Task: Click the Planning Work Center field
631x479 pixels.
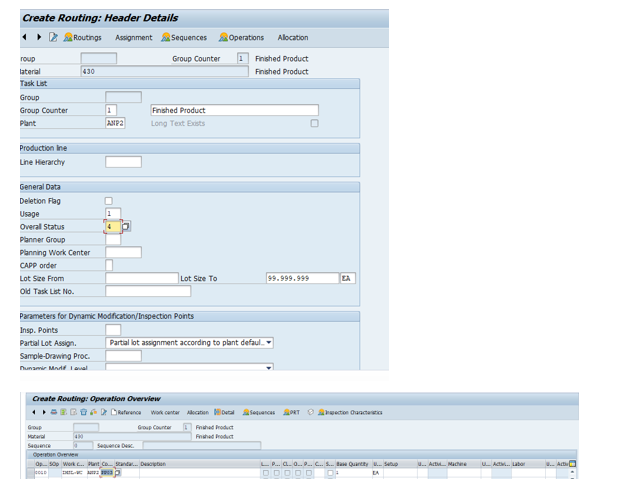Action: [x=123, y=252]
